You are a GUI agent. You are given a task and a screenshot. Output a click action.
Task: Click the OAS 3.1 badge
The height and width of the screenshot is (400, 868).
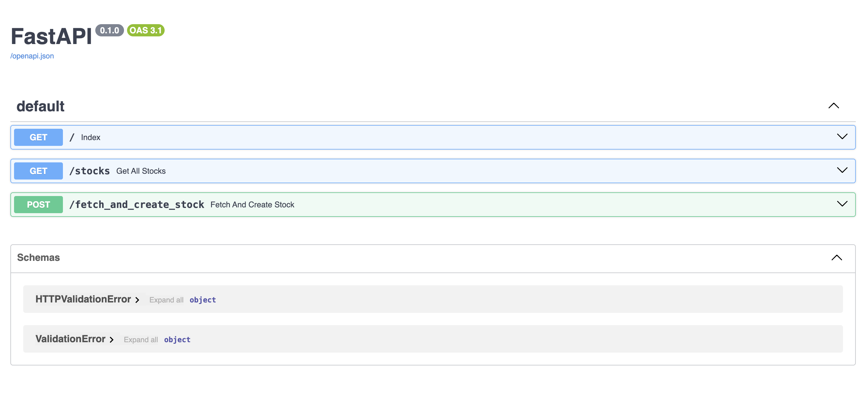point(146,30)
